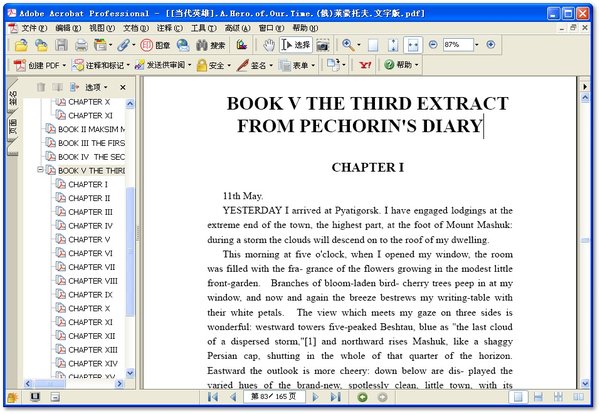
Task: Click the zoom percentage 87% field
Action: click(x=458, y=45)
